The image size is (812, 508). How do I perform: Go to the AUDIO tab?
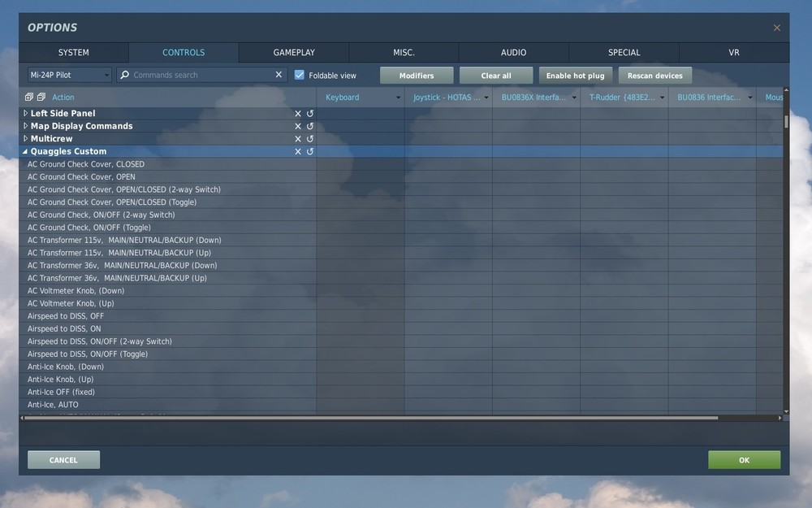coord(514,52)
